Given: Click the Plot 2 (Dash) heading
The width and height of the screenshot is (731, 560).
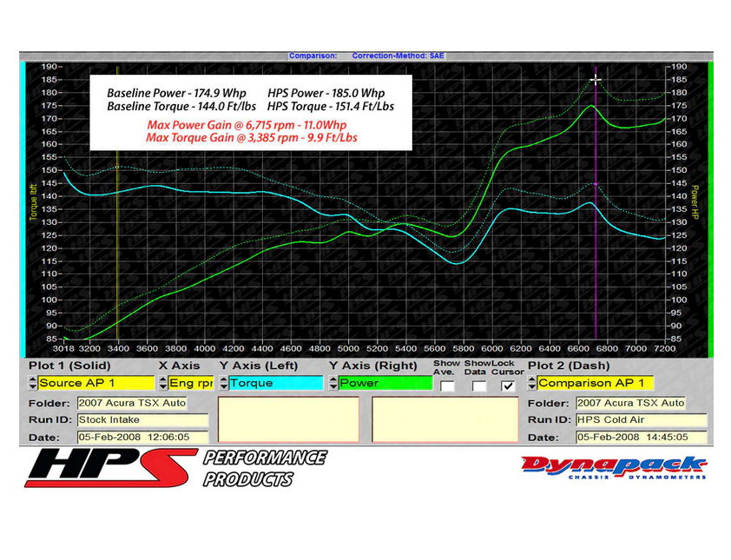Looking at the screenshot, I should click(567, 366).
